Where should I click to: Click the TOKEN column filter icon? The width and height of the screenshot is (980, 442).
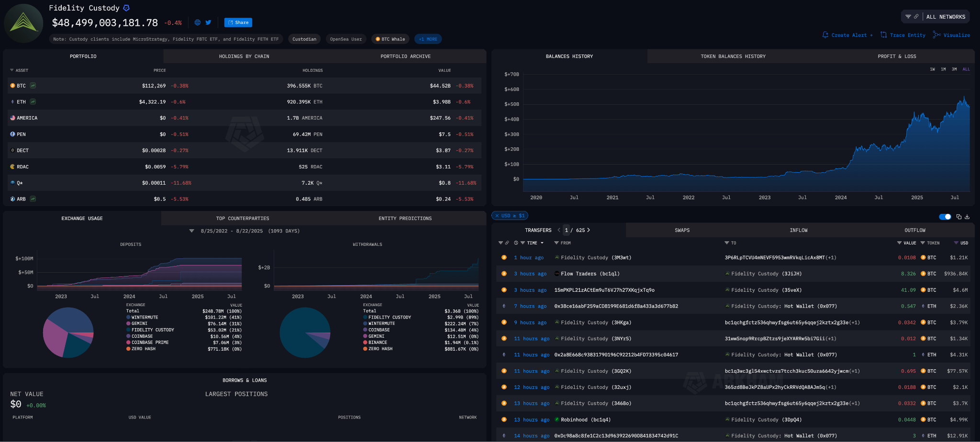pos(923,243)
